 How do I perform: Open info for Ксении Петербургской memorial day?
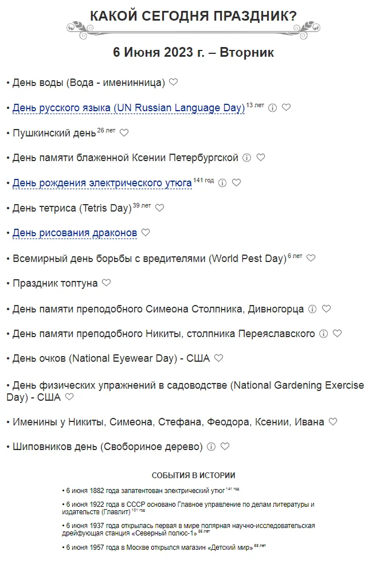click(247, 157)
